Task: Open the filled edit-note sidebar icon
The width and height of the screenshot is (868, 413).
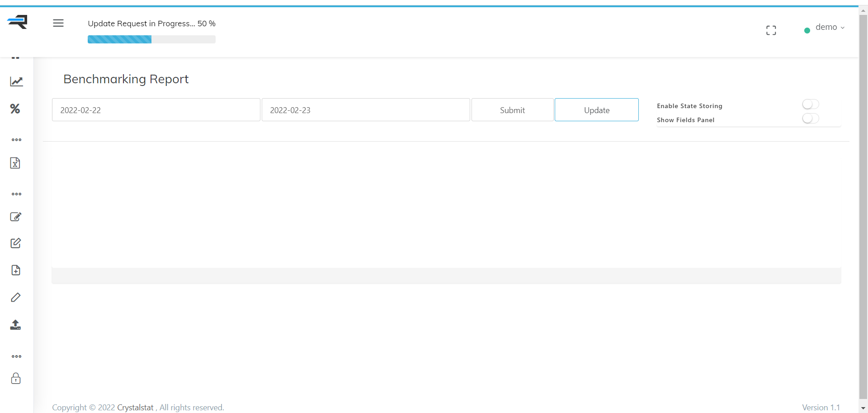Action: (x=16, y=217)
